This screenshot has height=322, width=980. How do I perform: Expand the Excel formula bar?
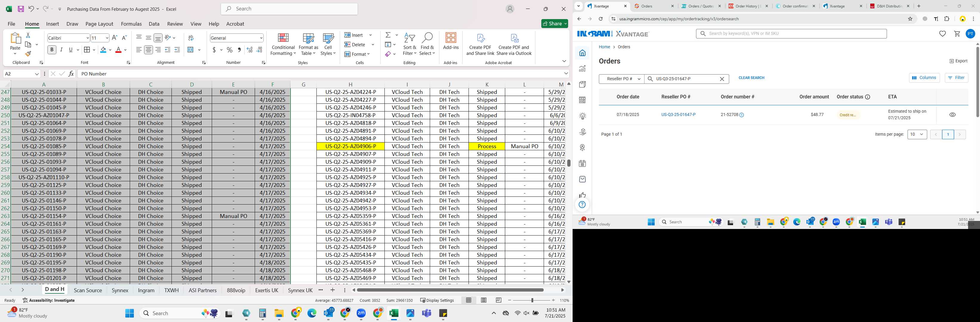(566, 73)
